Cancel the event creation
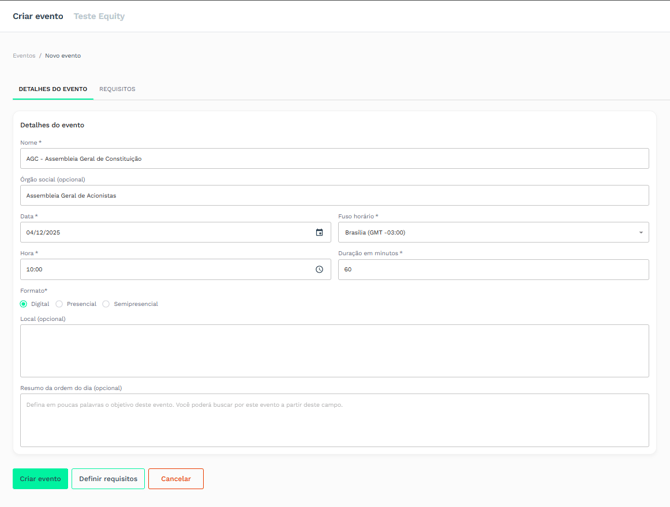Image resolution: width=670 pixels, height=507 pixels. point(176,479)
